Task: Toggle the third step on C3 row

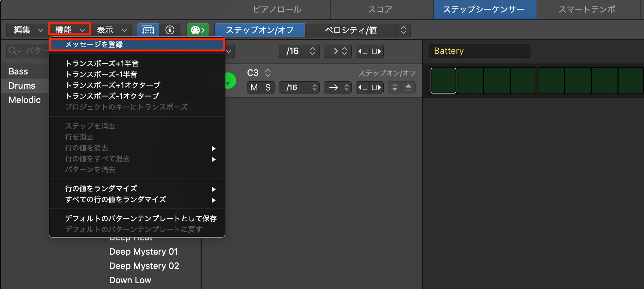Action: (497, 81)
